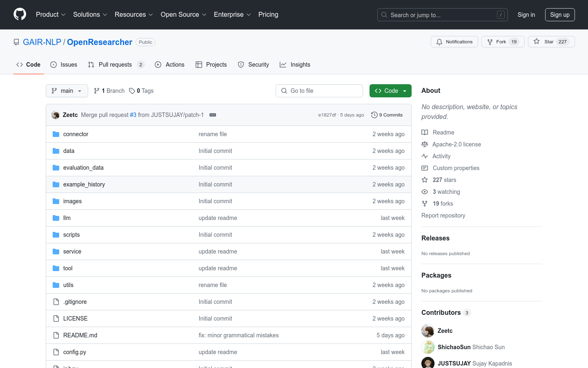
Task: Click the watching eye icon
Action: point(425,192)
